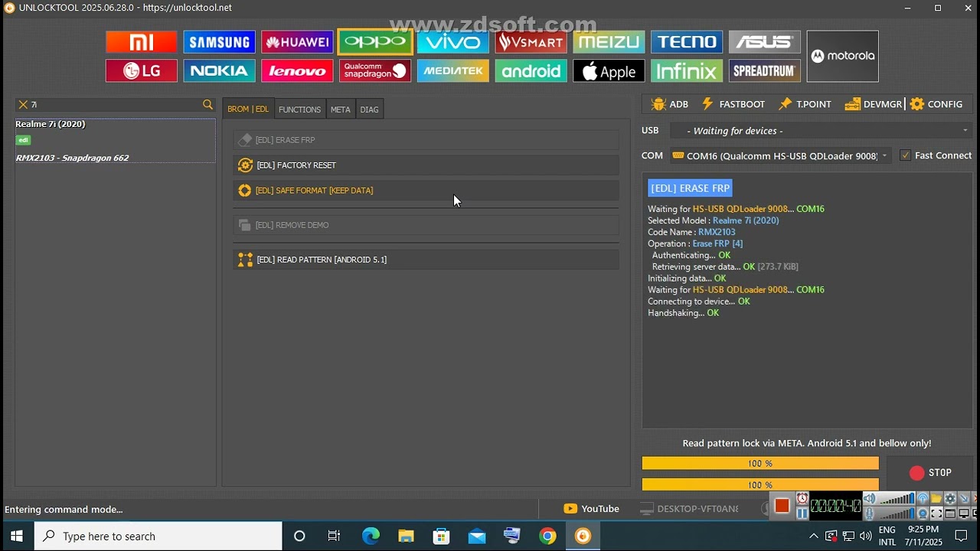
Task: Select the Lenovo brand logo
Action: pyautogui.click(x=297, y=71)
